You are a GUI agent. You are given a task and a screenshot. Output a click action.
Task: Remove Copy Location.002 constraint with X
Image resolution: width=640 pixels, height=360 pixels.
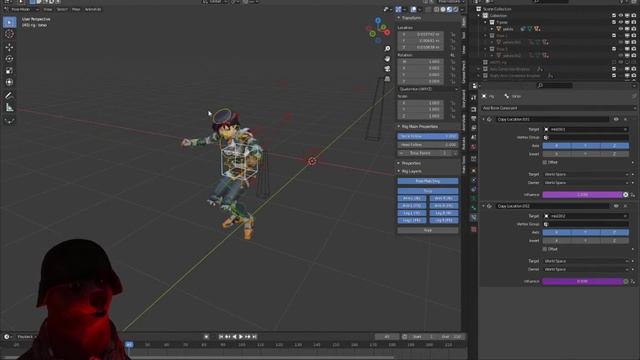[x=625, y=206]
